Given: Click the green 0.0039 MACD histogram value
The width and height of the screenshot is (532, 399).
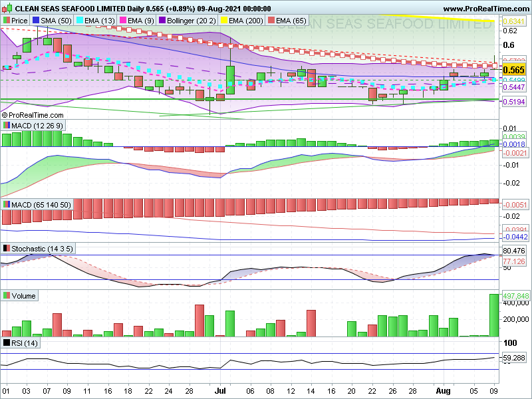Looking at the screenshot, I should (x=513, y=137).
